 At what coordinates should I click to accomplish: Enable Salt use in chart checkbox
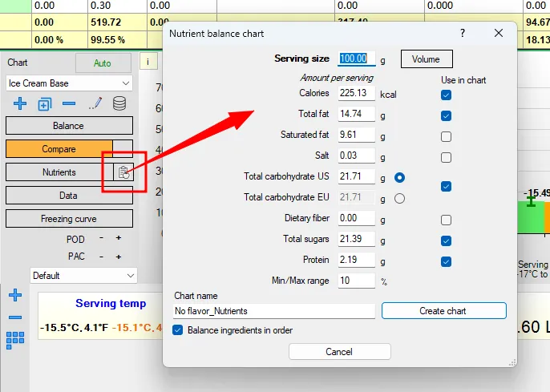[x=446, y=157]
